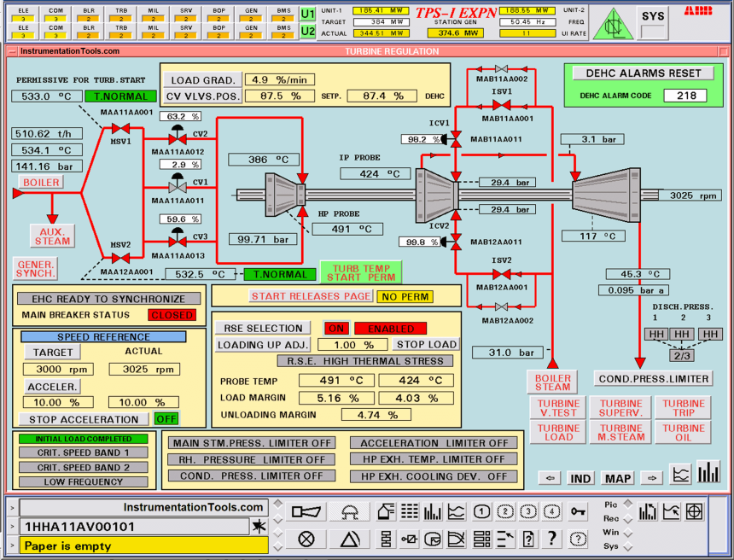Toggle the Sys diamond selector
Screen dimensions: 734x560
pyautogui.click(x=628, y=546)
